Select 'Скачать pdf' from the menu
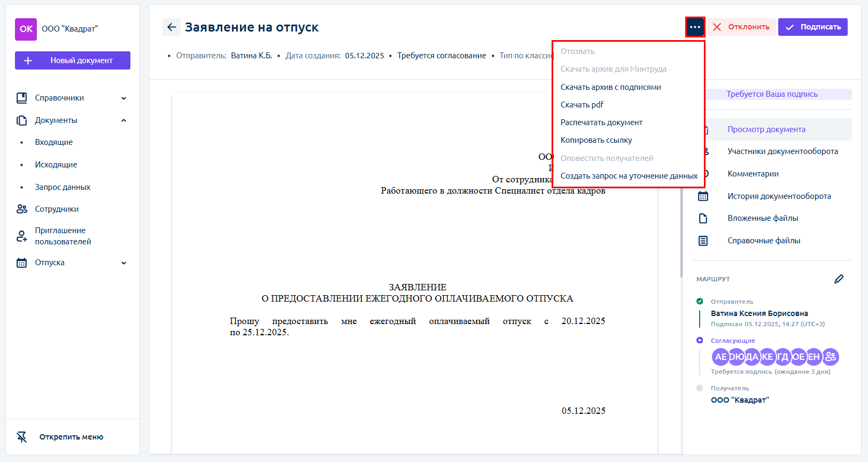Screen dimensions: 868x462 coord(582,105)
